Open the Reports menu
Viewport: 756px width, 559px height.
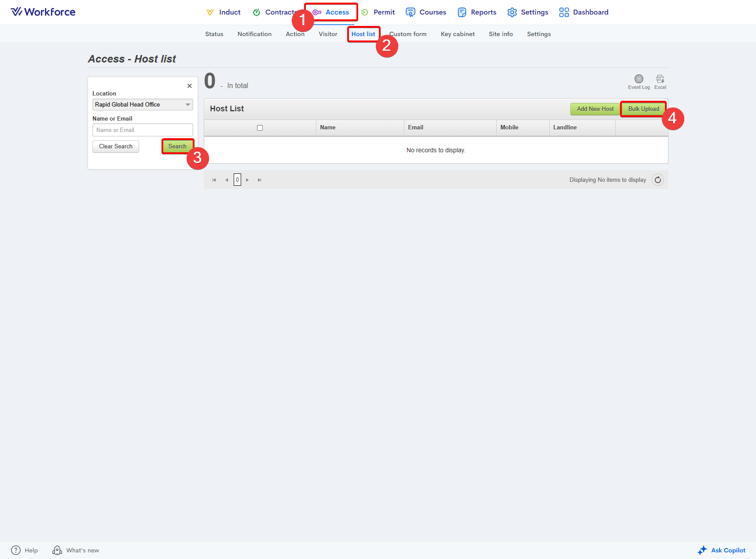click(x=477, y=12)
